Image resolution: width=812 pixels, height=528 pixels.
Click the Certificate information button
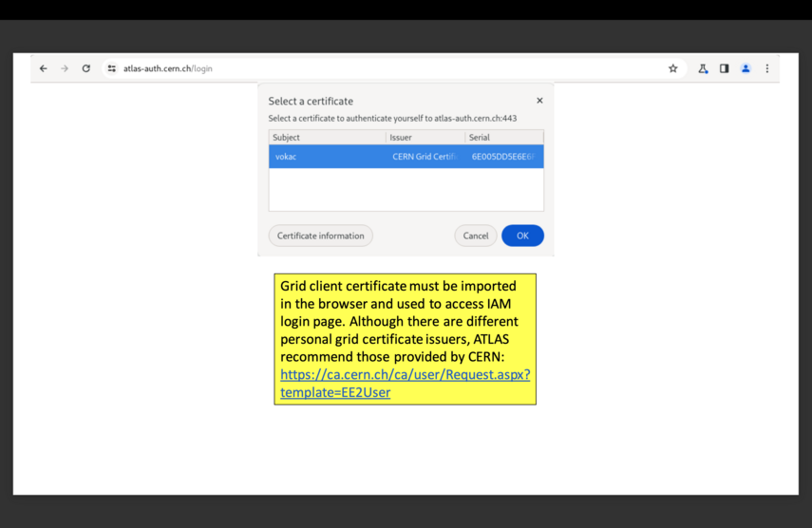coord(321,236)
